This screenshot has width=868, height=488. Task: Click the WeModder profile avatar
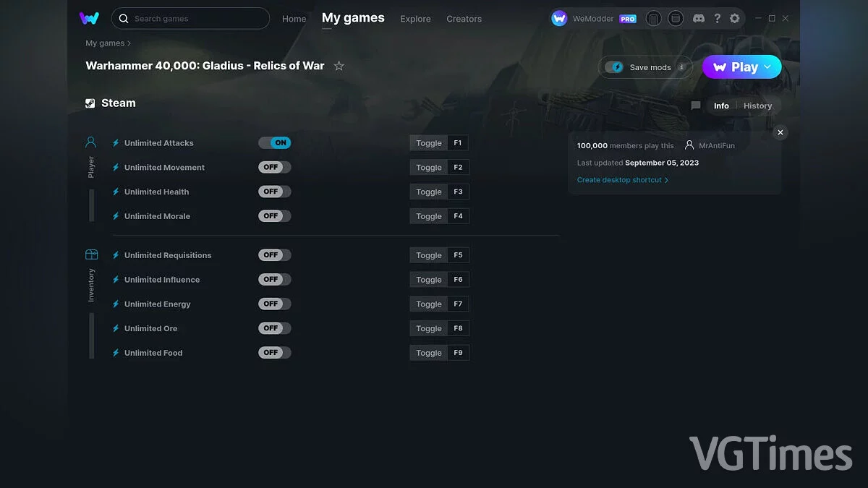(559, 19)
